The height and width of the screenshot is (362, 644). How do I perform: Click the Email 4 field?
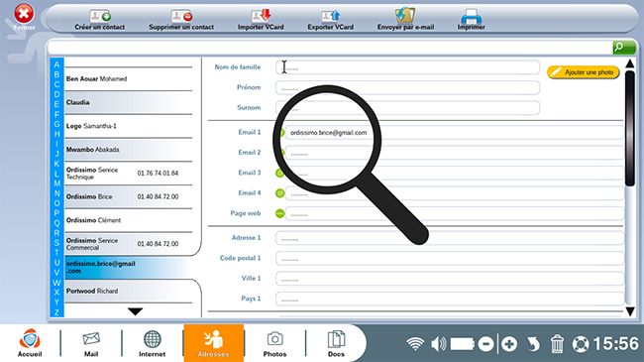click(455, 193)
